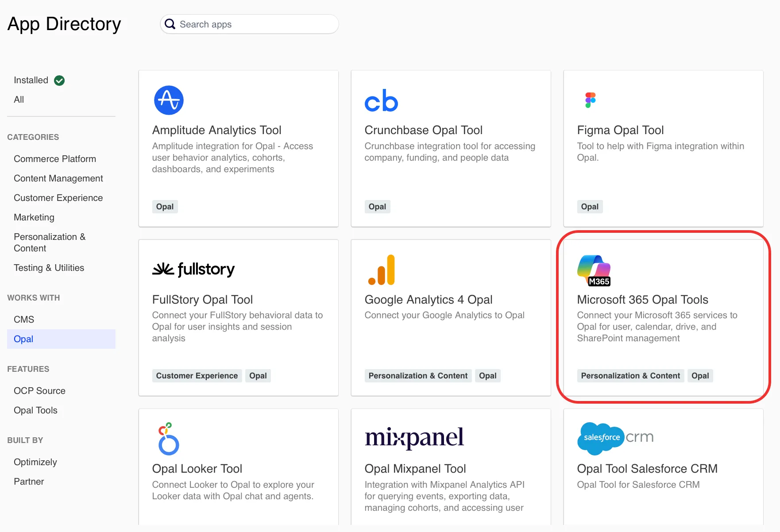The width and height of the screenshot is (780, 532).
Task: Click Customer Experience tag on FullStory card
Action: 197,376
